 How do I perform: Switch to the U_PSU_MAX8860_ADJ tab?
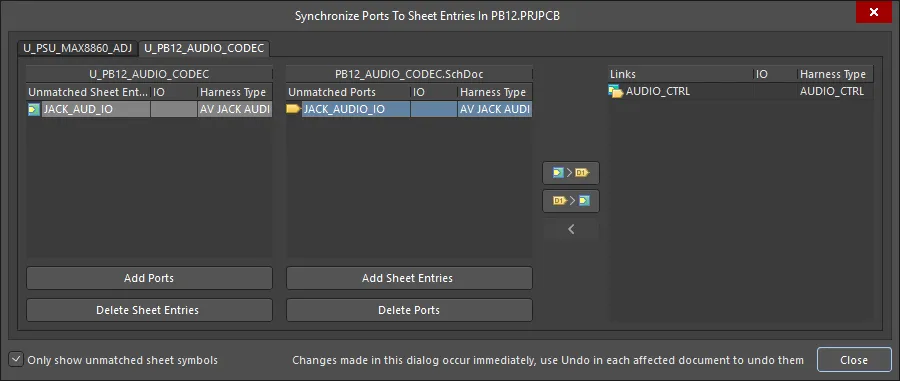(x=77, y=48)
